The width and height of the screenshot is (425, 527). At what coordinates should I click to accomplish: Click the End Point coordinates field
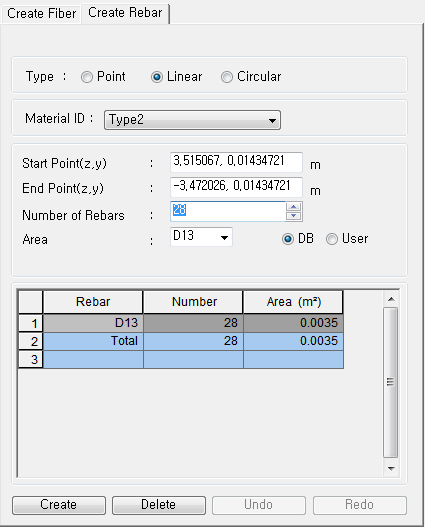tap(236, 187)
